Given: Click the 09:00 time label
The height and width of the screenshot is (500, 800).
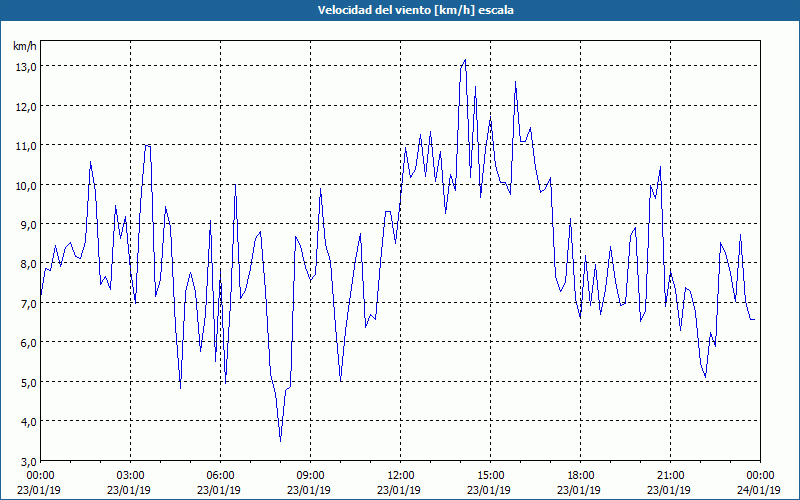Looking at the screenshot, I should click(x=310, y=476).
